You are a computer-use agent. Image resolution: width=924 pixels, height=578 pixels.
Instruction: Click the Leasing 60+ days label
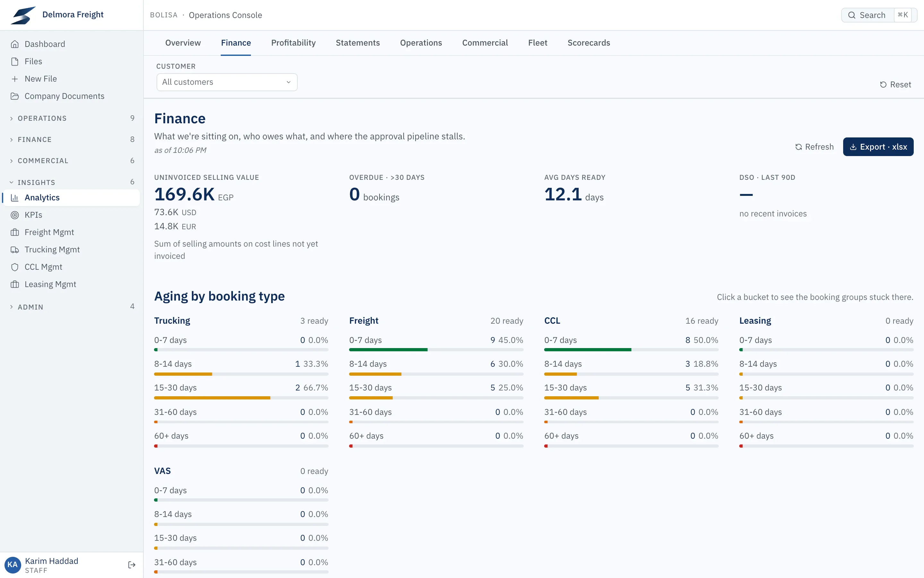[757, 436]
